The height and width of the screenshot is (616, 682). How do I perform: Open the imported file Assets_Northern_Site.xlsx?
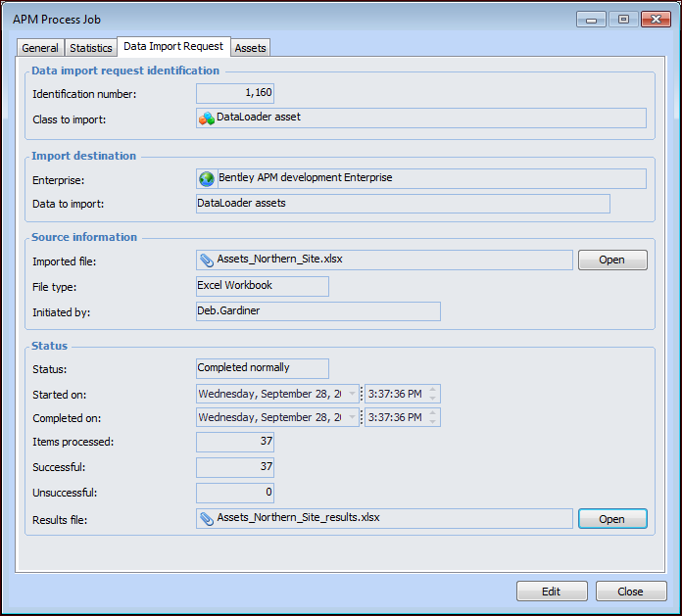point(612,260)
